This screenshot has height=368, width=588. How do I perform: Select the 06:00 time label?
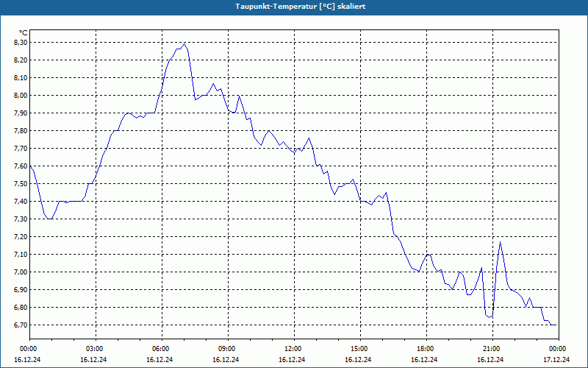162,349
